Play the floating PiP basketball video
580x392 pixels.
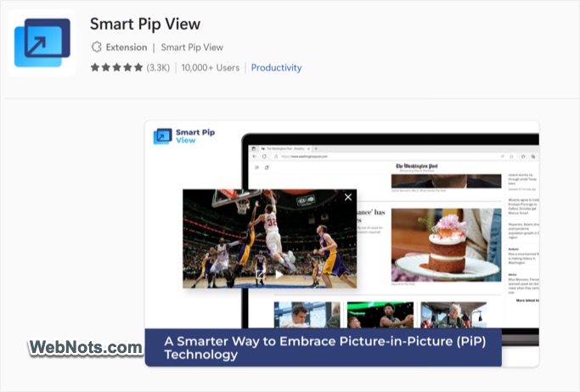tap(279, 275)
